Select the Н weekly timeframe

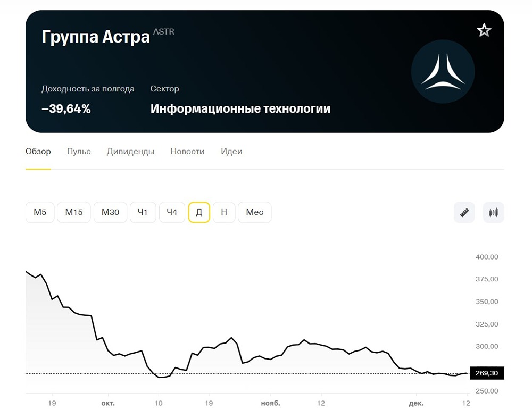(x=224, y=212)
